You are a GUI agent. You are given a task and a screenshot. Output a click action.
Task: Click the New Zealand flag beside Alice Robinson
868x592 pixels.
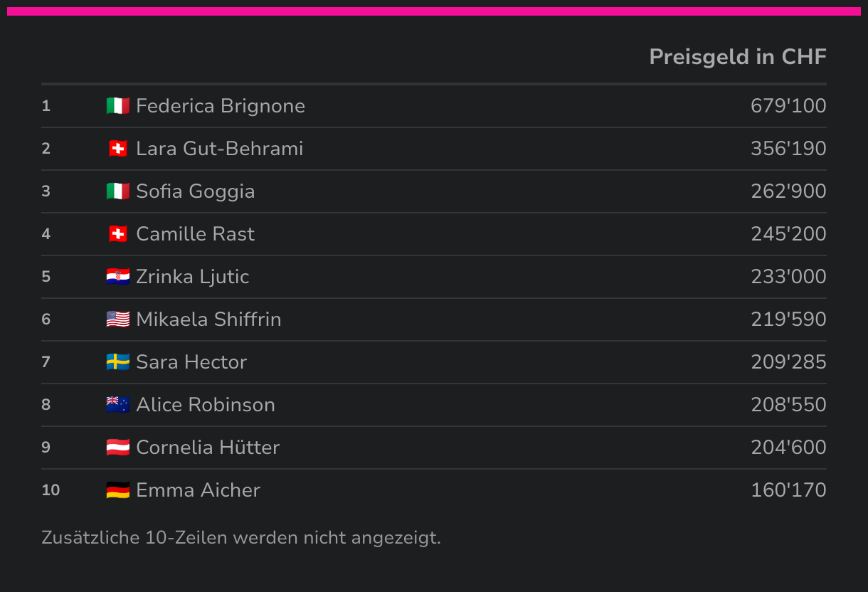(118, 405)
